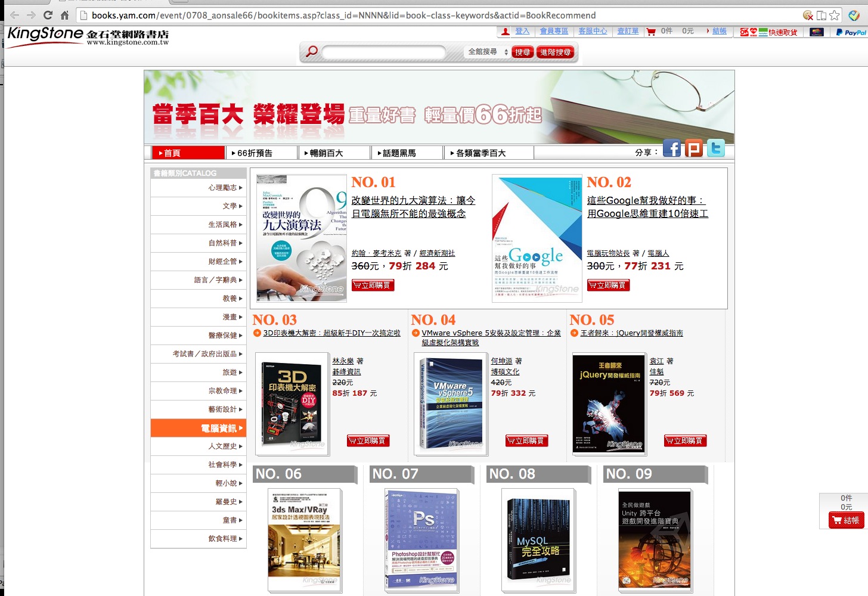Screen dimensions: 868x596
Task: Share page on Facebook
Action: coord(672,148)
